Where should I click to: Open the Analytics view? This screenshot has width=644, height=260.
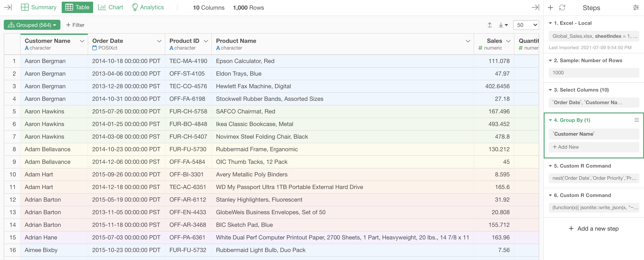pyautogui.click(x=148, y=8)
